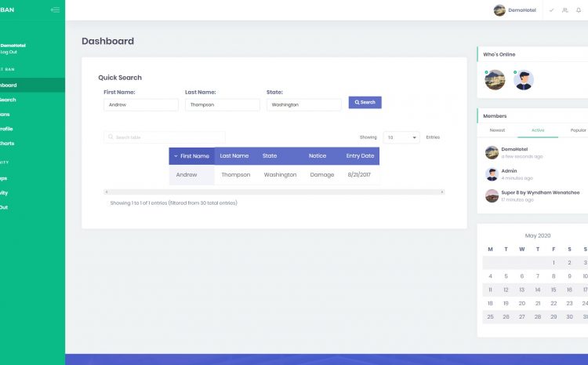Select May 15 on the calendar
The height and width of the screenshot is (365, 588).
(x=554, y=290)
